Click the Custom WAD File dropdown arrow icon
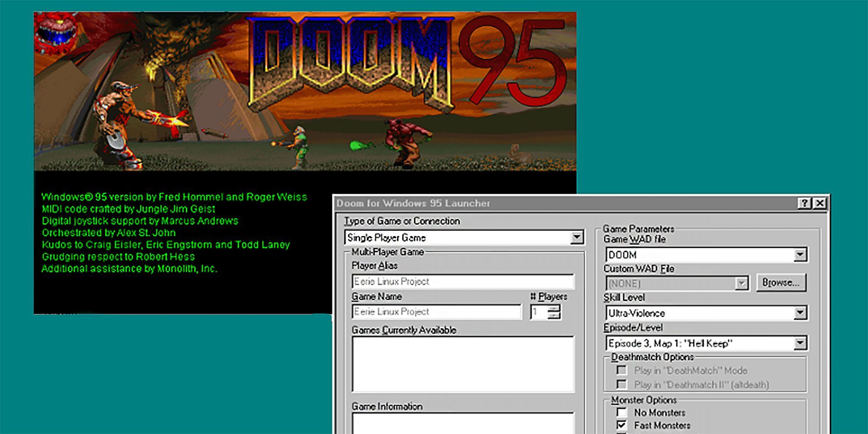Screen dimensions: 868x434 pyautogui.click(x=741, y=283)
